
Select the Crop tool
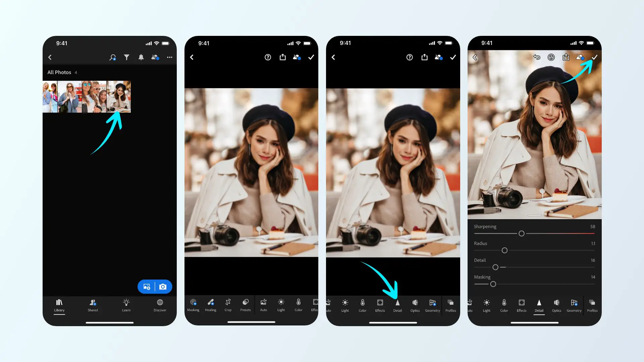click(228, 305)
